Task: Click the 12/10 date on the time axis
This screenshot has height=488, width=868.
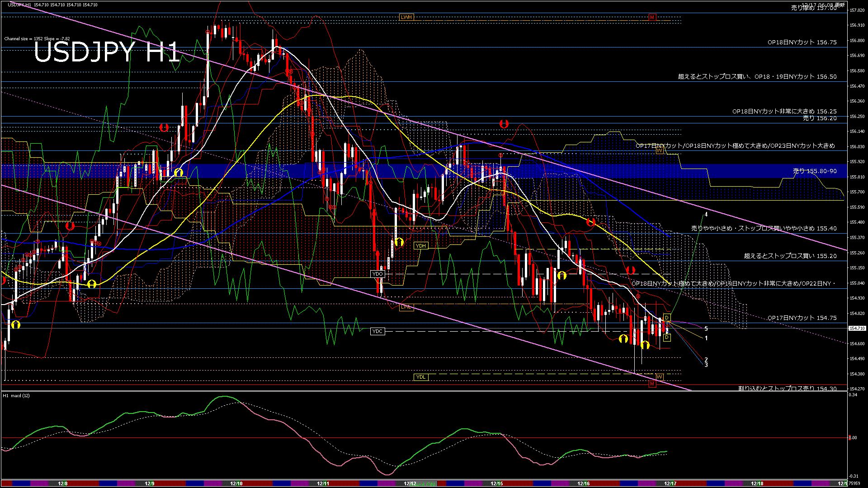Action: [236, 483]
